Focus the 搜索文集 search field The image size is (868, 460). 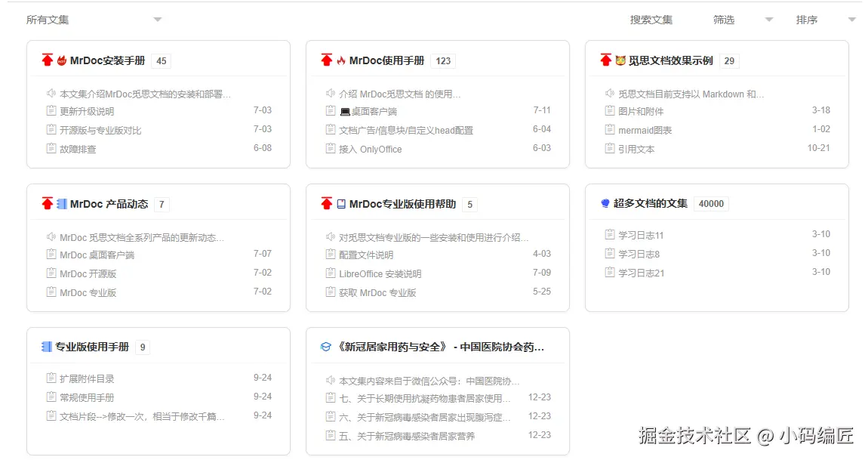click(651, 20)
